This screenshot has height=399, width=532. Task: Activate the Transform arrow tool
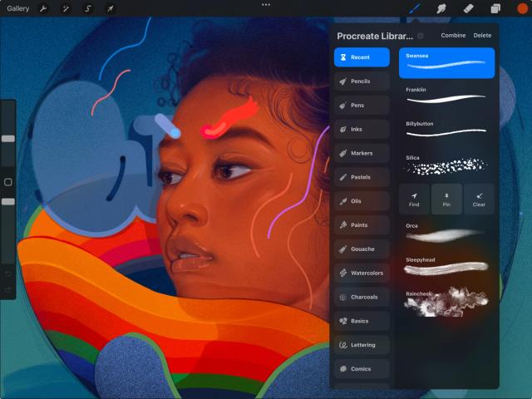[x=111, y=8]
